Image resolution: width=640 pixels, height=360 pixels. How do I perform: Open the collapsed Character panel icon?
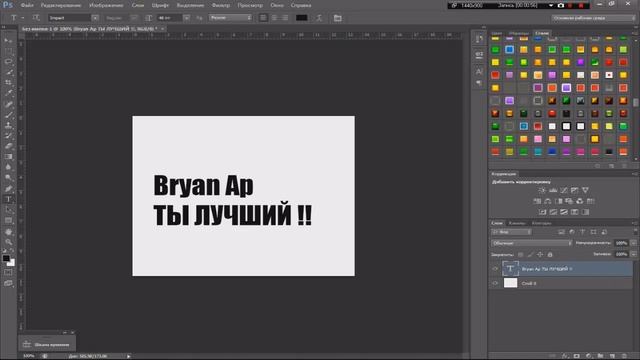479,71
